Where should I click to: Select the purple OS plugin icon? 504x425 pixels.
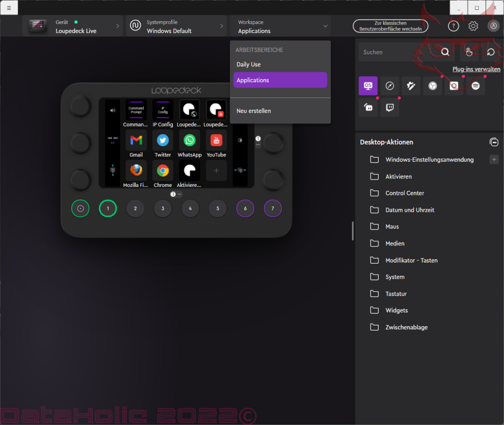[x=368, y=86]
